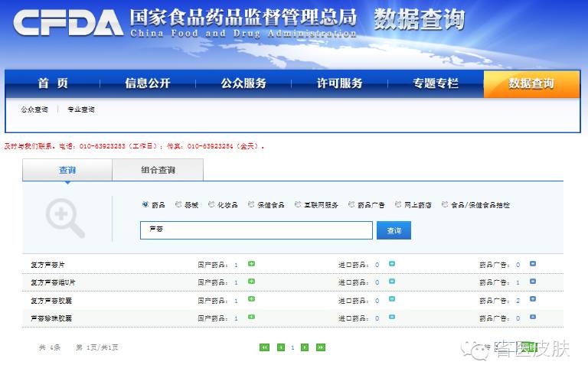The height and width of the screenshot is (378, 588).
Task: Open 进口药品 details for 复方芦荟胶囊
Action: click(x=392, y=299)
